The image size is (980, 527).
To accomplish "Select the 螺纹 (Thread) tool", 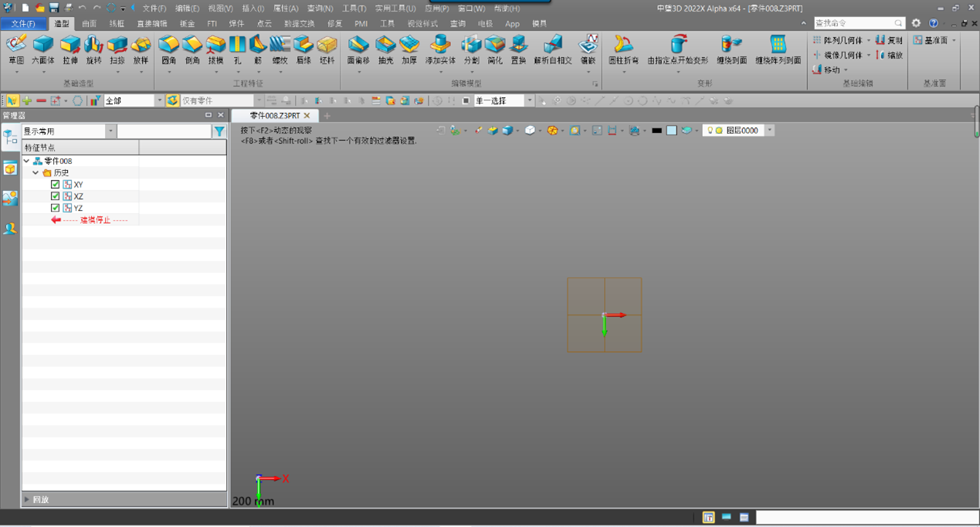I will coord(280,49).
